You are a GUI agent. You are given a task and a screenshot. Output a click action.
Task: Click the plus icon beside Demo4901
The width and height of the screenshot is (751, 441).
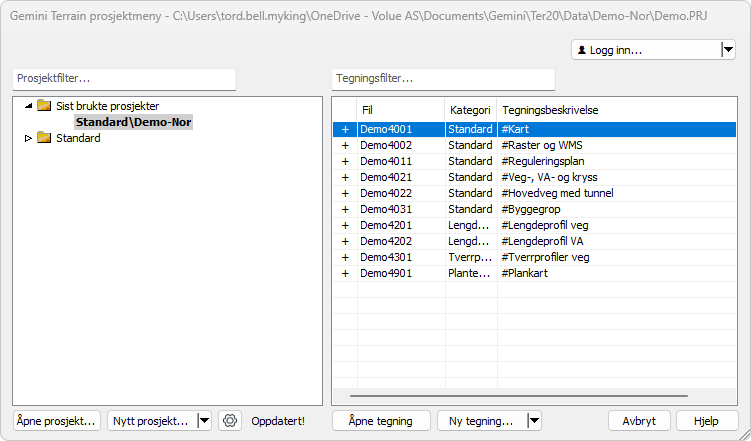click(x=345, y=273)
